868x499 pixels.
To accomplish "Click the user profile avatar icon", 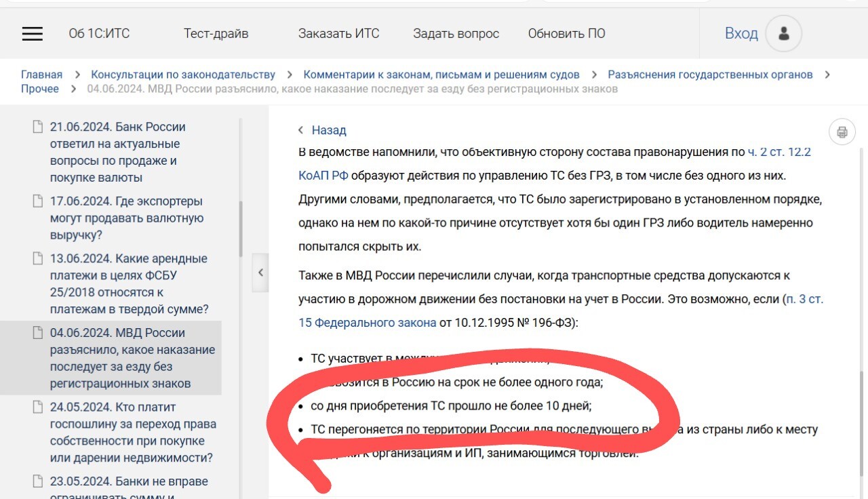I will (x=784, y=34).
